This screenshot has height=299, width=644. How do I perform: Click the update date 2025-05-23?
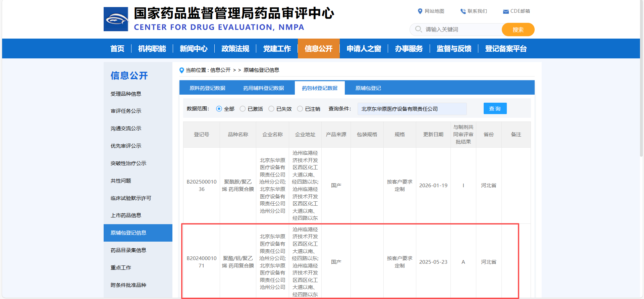(433, 262)
